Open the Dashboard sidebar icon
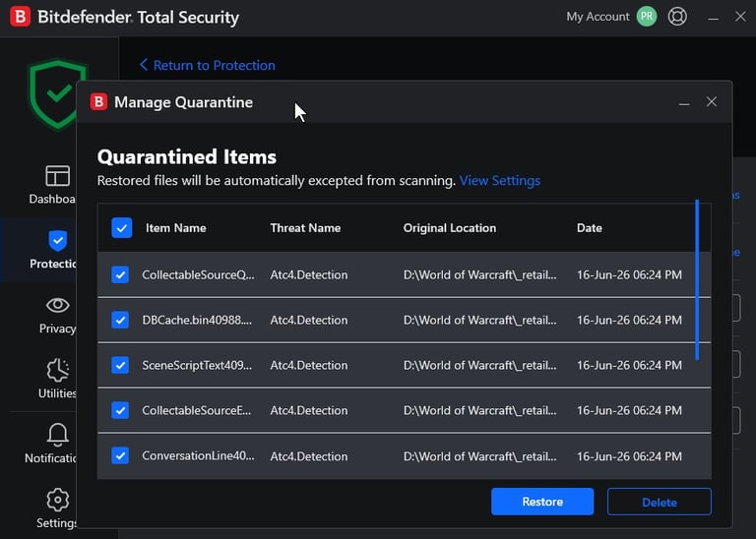Screen dimensions: 756x539 [x=57, y=176]
